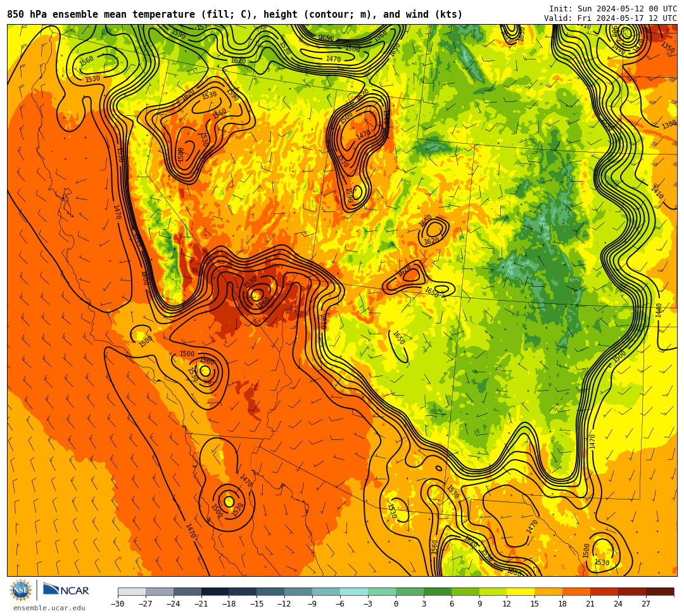Click the 6 to 9 green swatch
The width and height of the screenshot is (684, 616).
tap(465, 591)
